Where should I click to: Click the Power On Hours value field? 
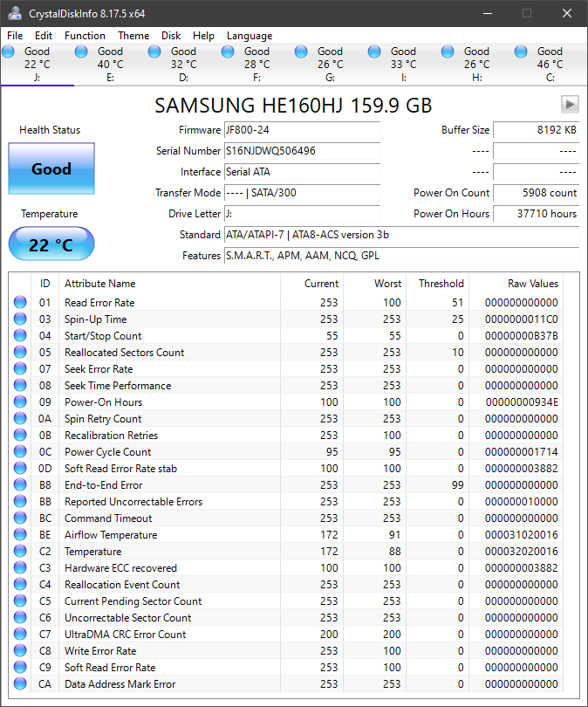click(x=537, y=214)
